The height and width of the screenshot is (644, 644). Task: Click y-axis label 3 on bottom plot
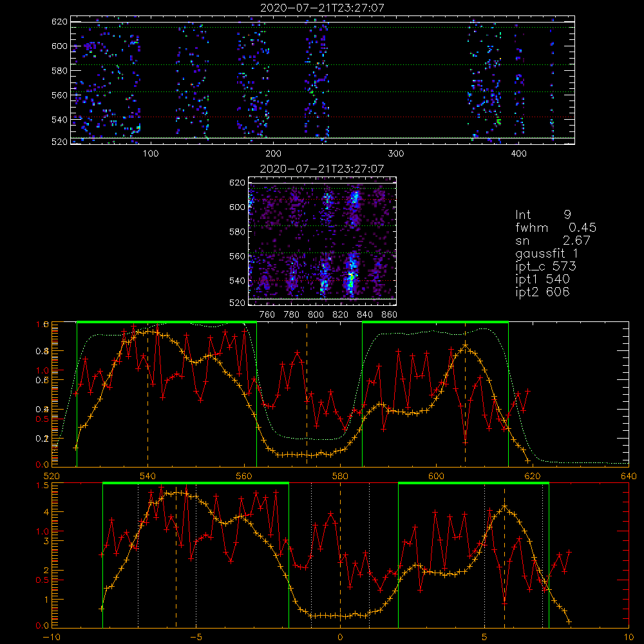coord(46,542)
